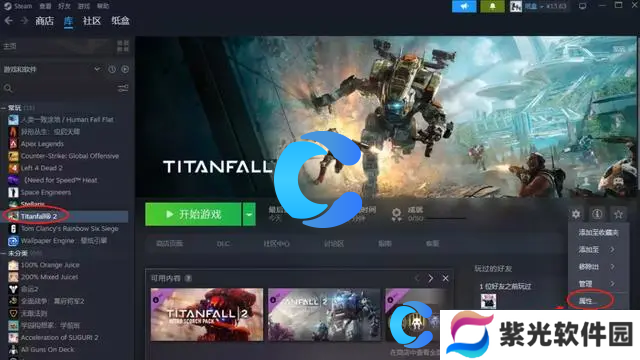Click the recent activity clock icon
The width and height of the screenshot is (640, 360).
coord(112,69)
